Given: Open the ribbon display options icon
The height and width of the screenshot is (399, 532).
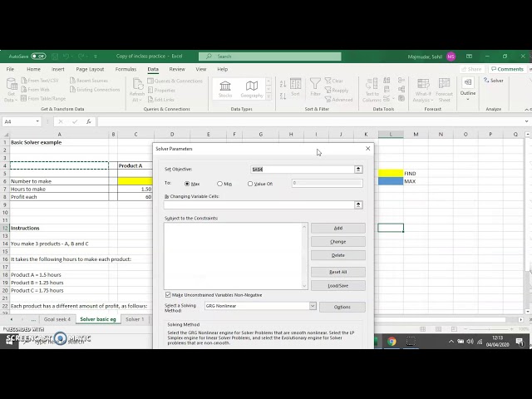Looking at the screenshot, I should 469,57.
